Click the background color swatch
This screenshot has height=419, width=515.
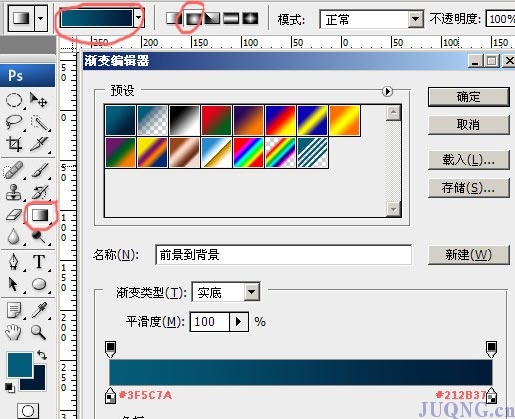tap(39, 383)
